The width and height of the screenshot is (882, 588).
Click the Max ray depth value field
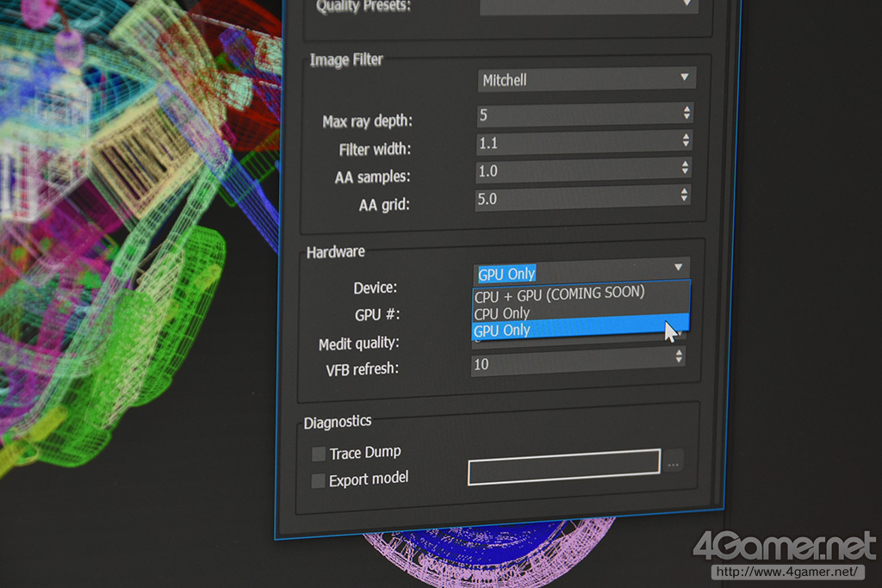(585, 115)
